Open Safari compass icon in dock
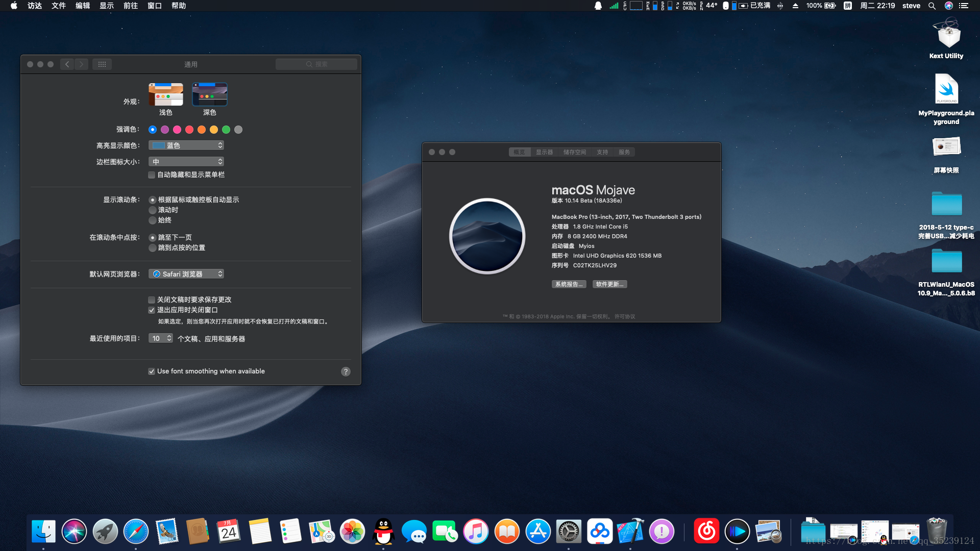The height and width of the screenshot is (551, 980). point(136,532)
